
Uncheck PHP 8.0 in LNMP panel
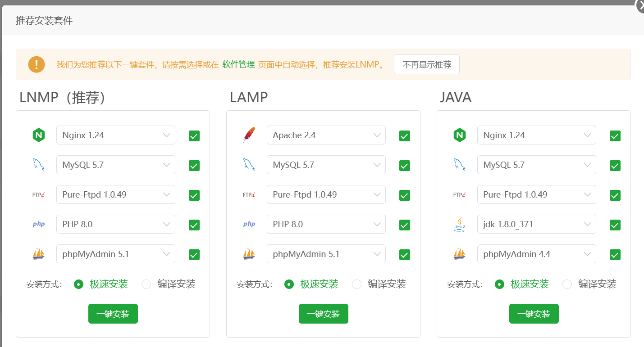(194, 225)
